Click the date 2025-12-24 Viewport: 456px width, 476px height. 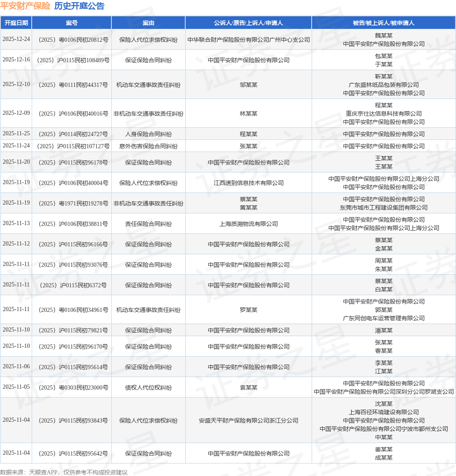pyautogui.click(x=16, y=39)
